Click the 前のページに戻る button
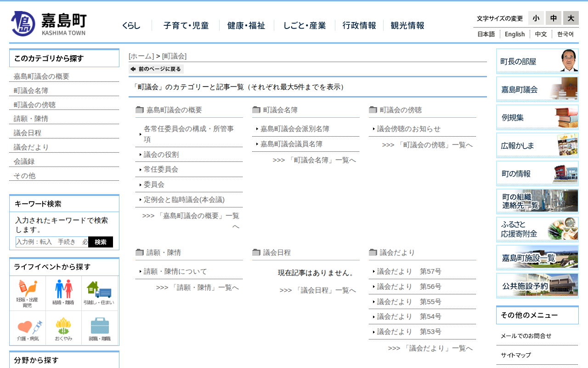Image resolution: width=588 pixels, height=368 pixels. coord(156,69)
